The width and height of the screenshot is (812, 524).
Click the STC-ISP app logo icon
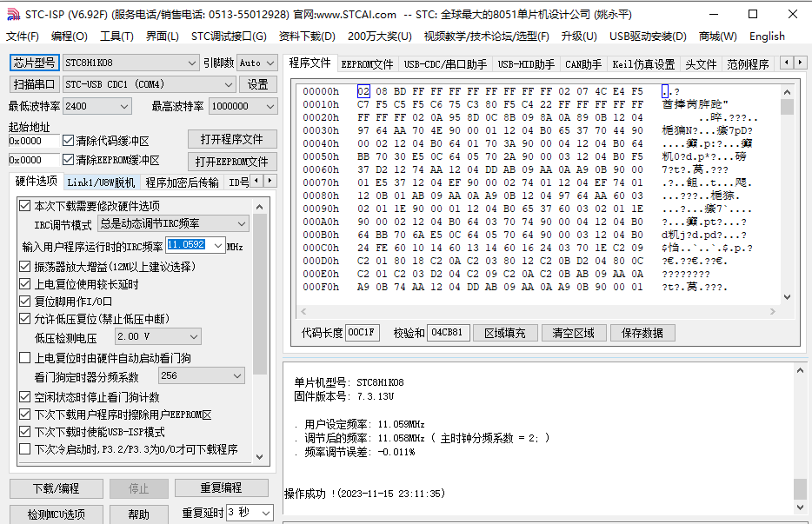(x=13, y=15)
